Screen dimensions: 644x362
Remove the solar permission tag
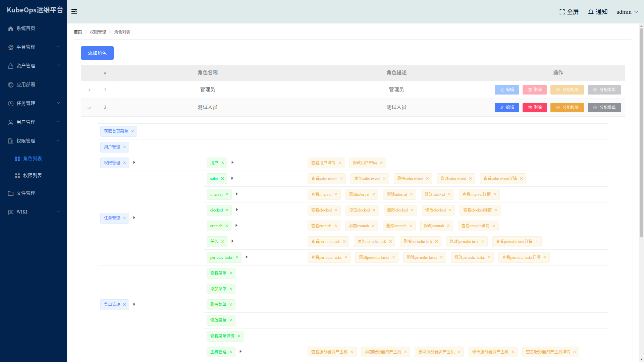click(222, 179)
